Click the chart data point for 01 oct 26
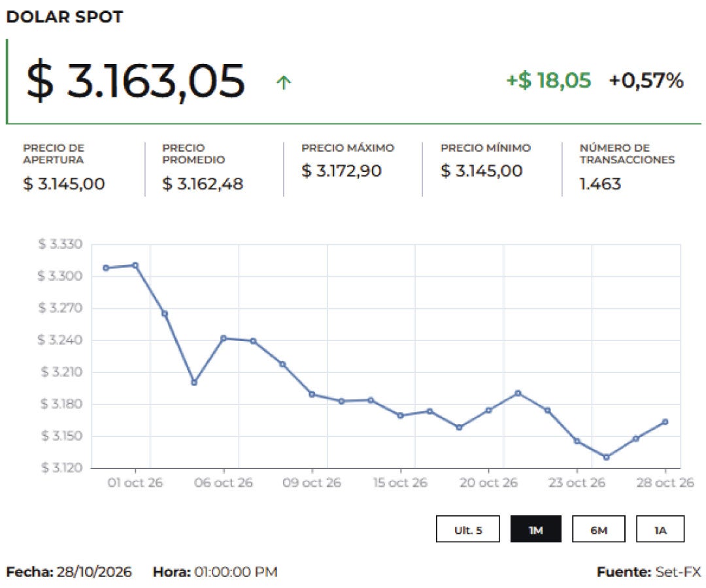Screen dimensions: 706x588 (x=135, y=265)
